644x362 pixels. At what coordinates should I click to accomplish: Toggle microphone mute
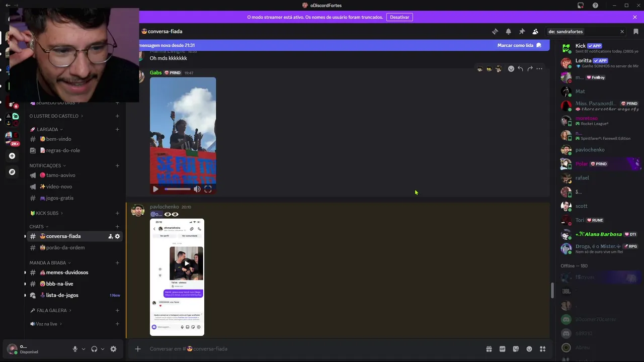pos(75,349)
